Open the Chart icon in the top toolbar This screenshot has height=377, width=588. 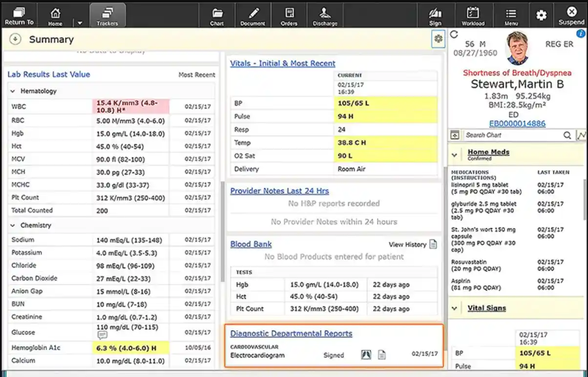pyautogui.click(x=216, y=15)
